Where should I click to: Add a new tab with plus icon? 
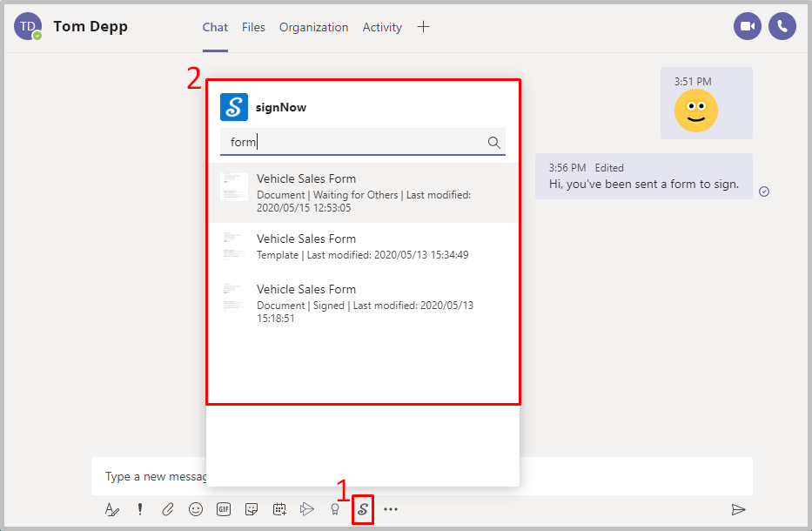click(424, 27)
